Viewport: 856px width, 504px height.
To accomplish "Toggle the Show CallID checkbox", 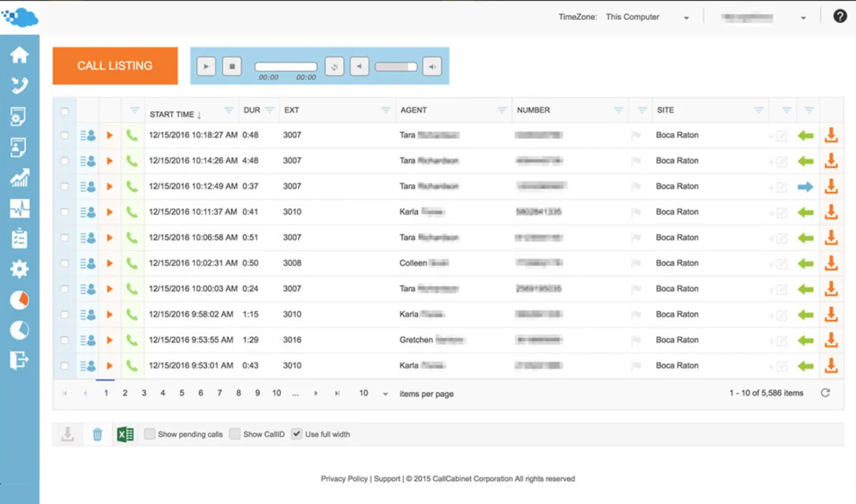I will pos(235,434).
